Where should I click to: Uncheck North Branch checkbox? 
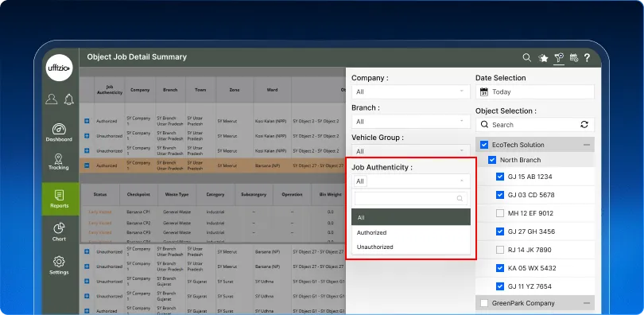(x=492, y=160)
